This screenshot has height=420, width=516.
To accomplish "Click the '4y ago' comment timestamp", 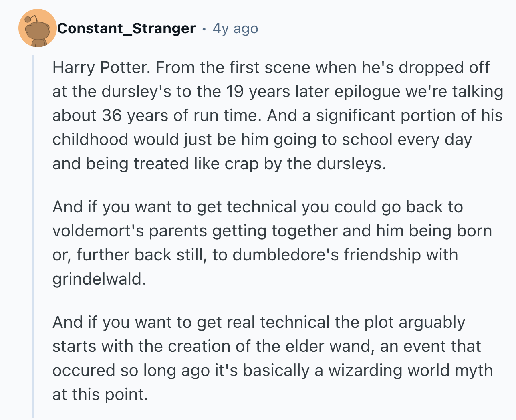I will pyautogui.click(x=235, y=28).
